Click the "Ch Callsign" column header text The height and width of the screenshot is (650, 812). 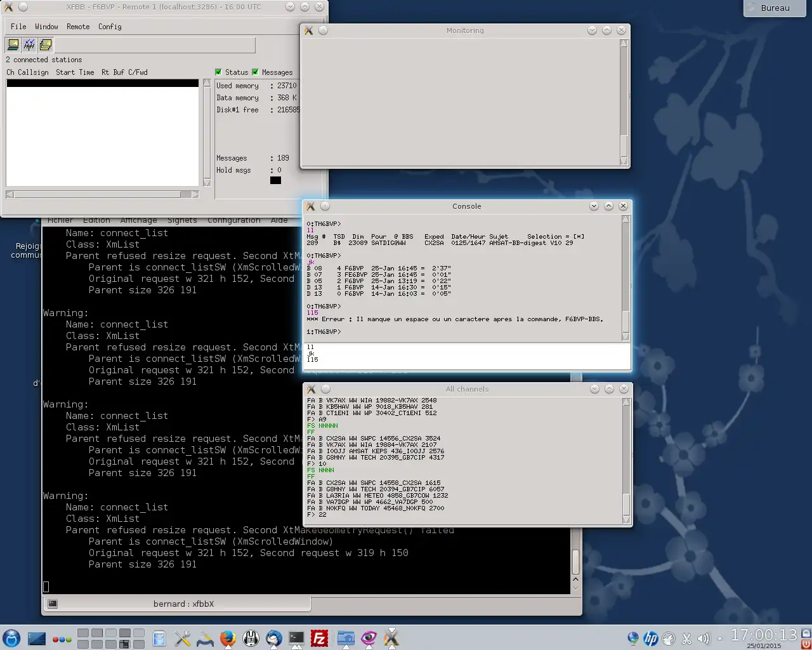tap(27, 72)
